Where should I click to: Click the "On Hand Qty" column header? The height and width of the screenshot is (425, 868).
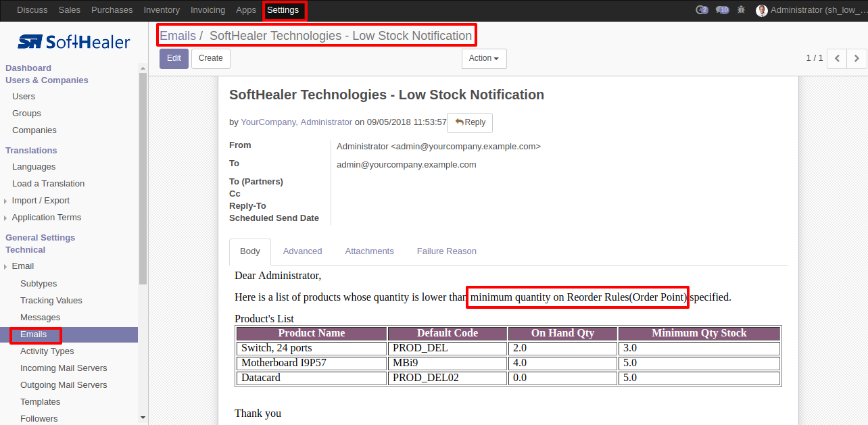coord(562,333)
